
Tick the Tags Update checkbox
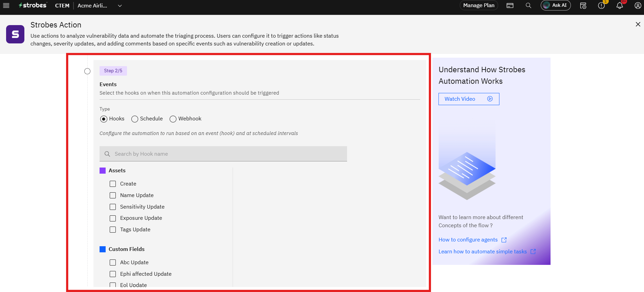click(x=113, y=230)
